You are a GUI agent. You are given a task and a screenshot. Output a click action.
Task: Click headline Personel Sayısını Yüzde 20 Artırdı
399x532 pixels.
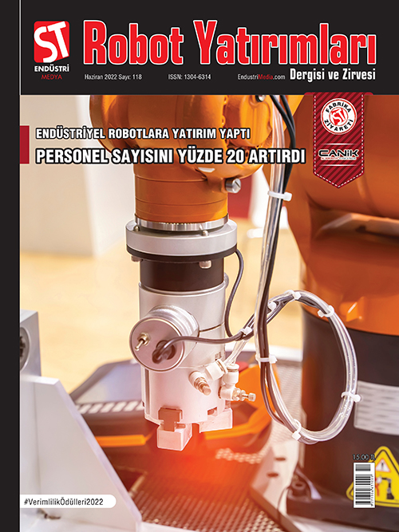[170, 156]
